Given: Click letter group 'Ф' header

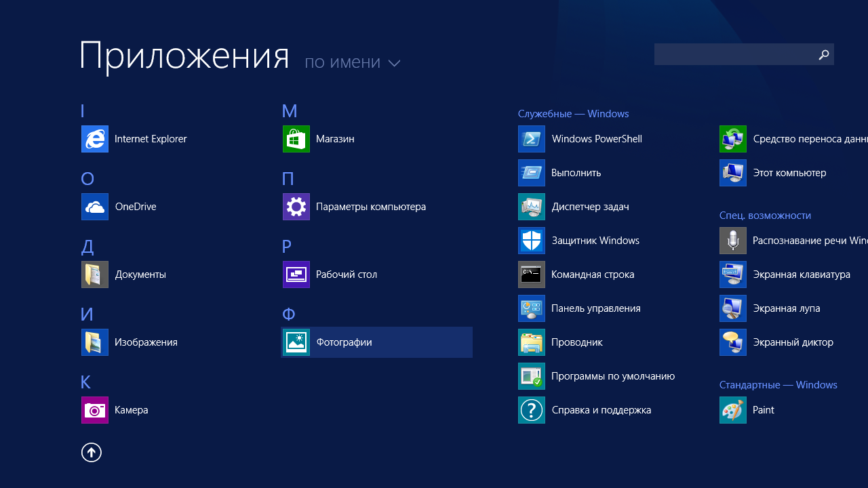Looking at the screenshot, I should [x=289, y=314].
